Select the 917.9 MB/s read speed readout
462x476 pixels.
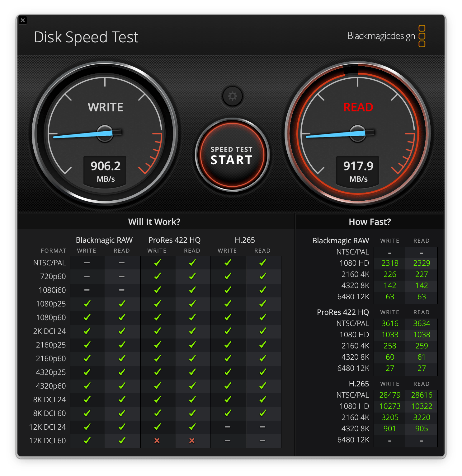tap(358, 170)
